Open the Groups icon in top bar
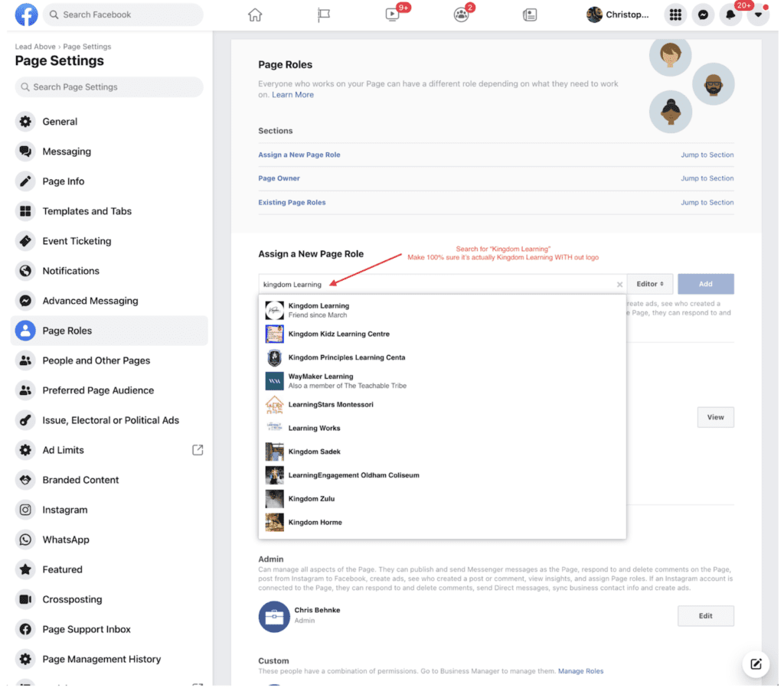 point(461,15)
